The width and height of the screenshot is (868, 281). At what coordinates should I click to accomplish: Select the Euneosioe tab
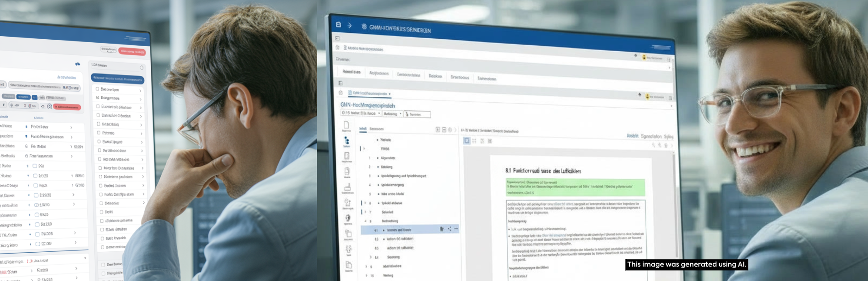coord(487,78)
